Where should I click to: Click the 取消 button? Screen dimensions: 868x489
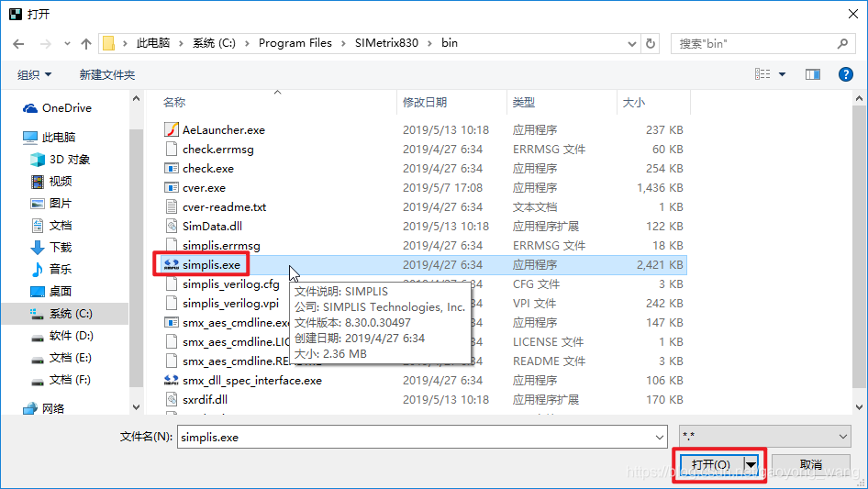click(810, 464)
